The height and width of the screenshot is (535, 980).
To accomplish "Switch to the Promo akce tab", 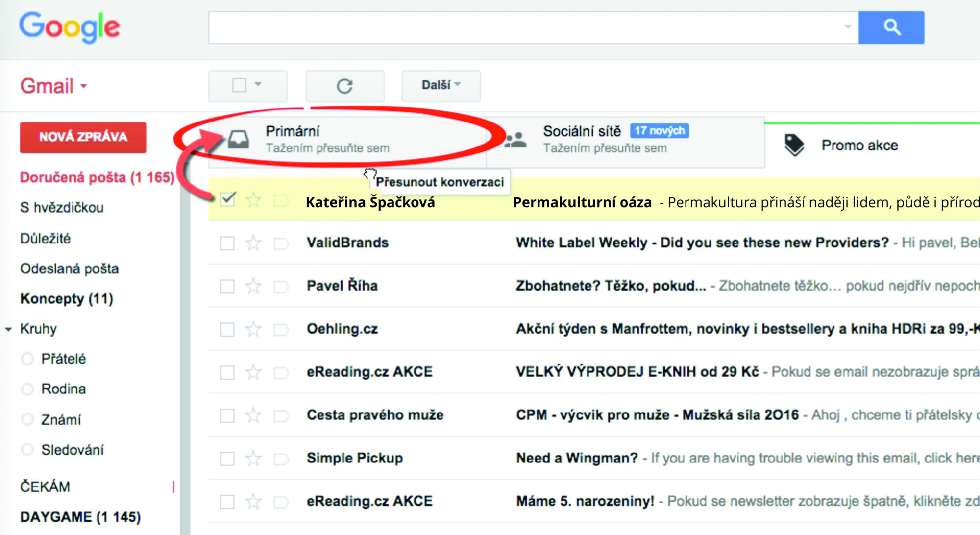I will point(872,145).
